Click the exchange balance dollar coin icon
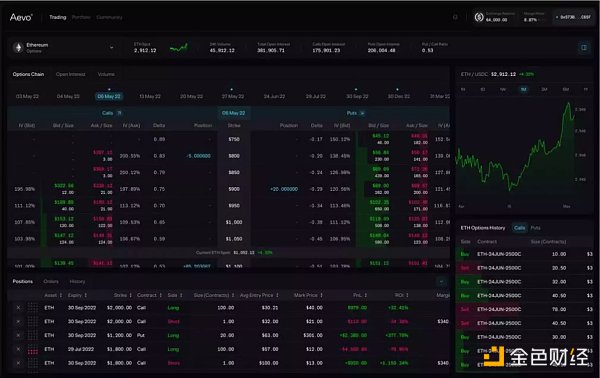Image resolution: width=600 pixels, height=378 pixels. click(x=479, y=17)
